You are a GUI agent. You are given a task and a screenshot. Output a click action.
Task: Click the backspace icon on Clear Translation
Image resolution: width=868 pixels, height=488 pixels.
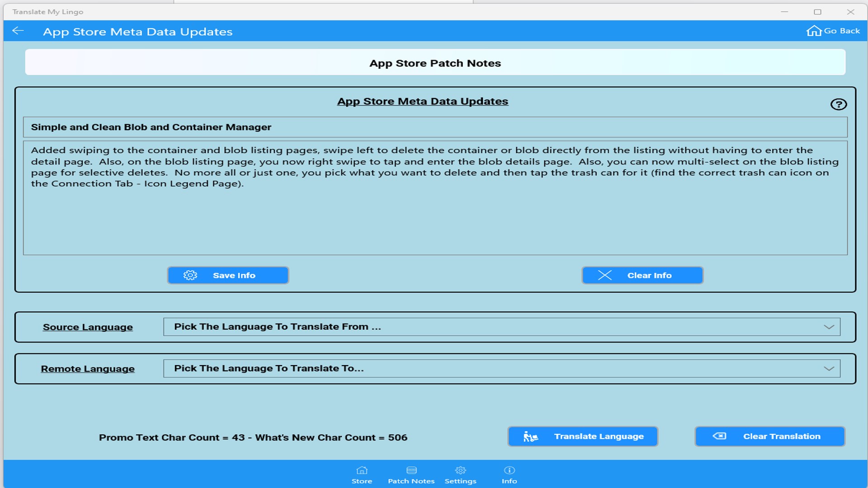(719, 436)
